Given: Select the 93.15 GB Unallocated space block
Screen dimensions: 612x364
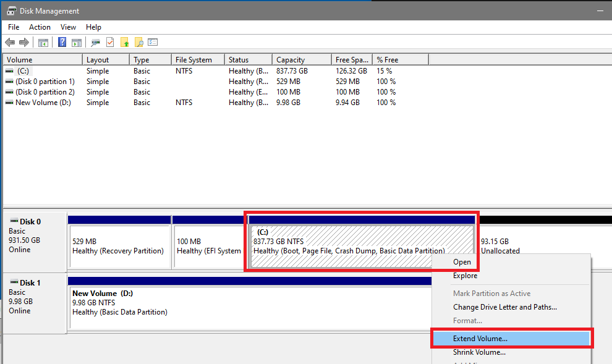Looking at the screenshot, I should coord(545,243).
